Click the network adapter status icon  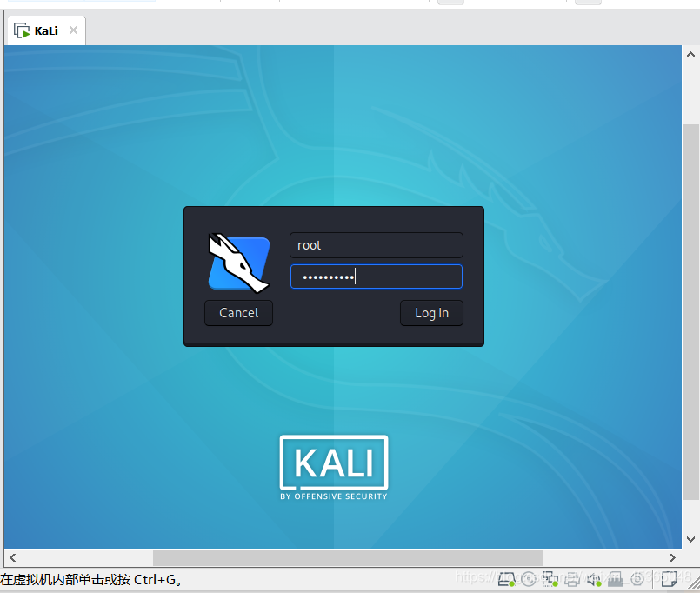click(550, 579)
